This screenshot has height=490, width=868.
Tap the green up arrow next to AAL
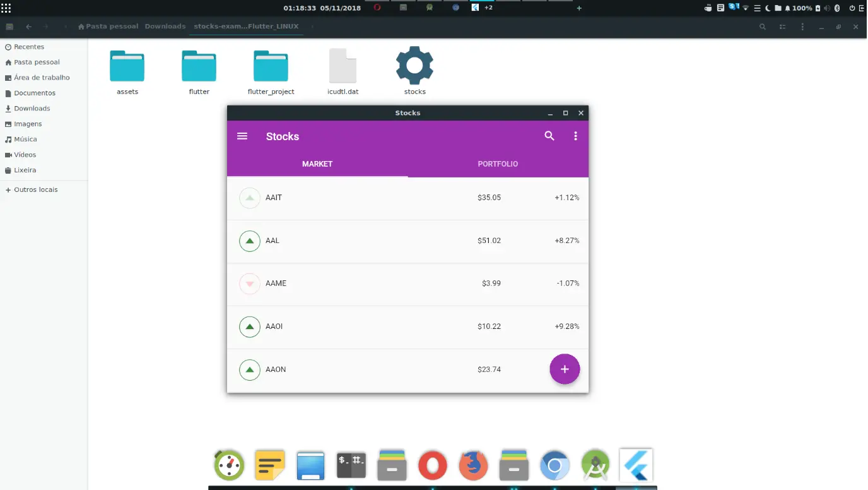tap(249, 241)
